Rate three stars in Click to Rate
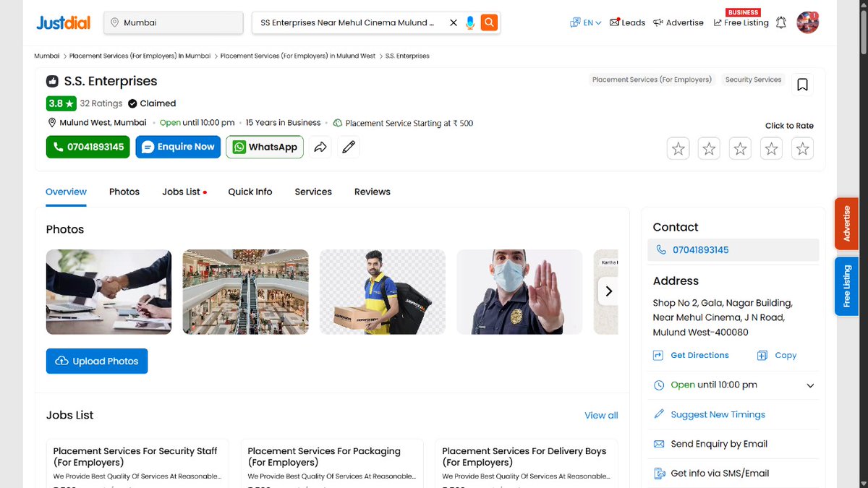 point(741,148)
